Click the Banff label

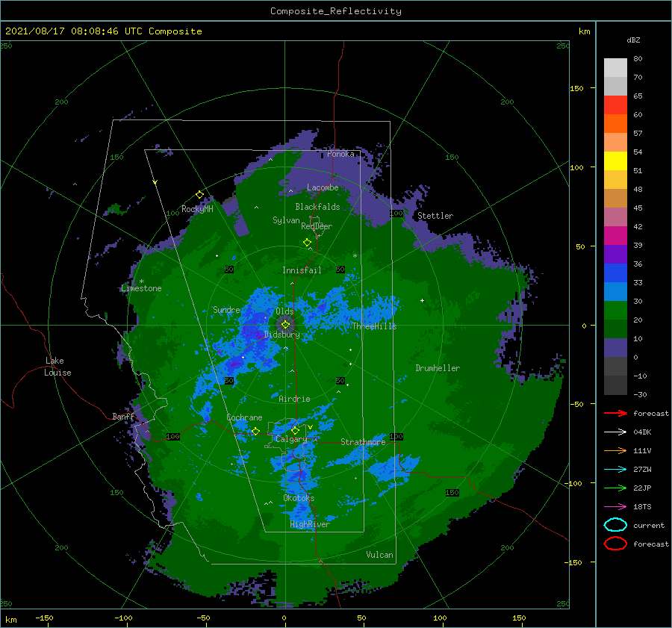(x=123, y=416)
